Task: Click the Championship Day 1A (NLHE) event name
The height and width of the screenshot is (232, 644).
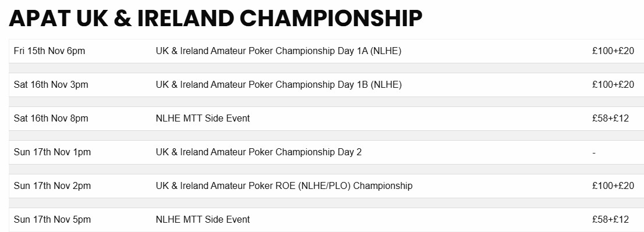Action: tap(278, 51)
